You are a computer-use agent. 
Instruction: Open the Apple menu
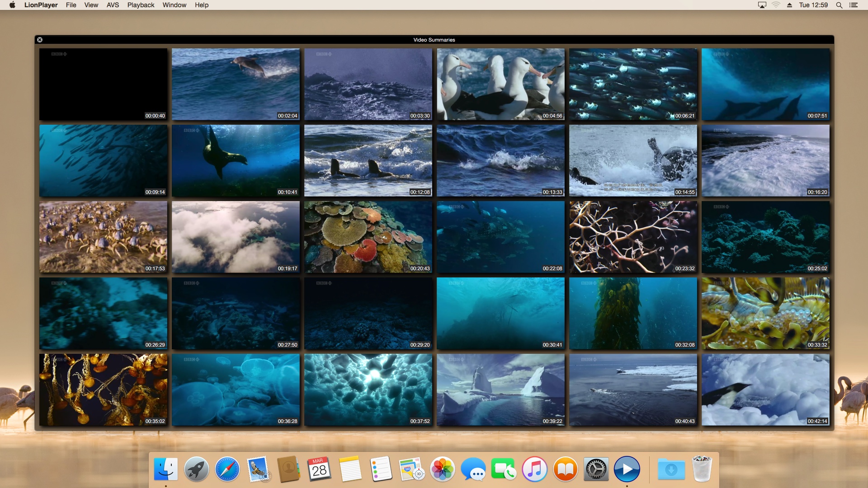[12, 5]
